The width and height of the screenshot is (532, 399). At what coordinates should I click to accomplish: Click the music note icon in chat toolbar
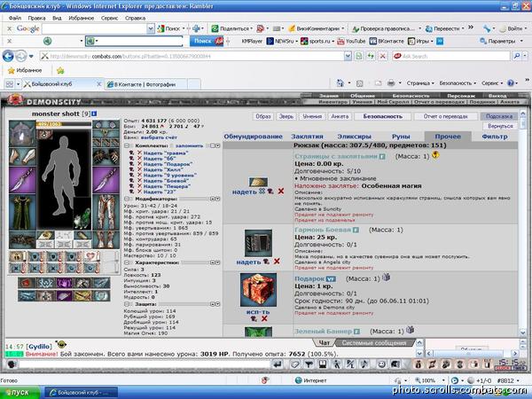point(364,364)
